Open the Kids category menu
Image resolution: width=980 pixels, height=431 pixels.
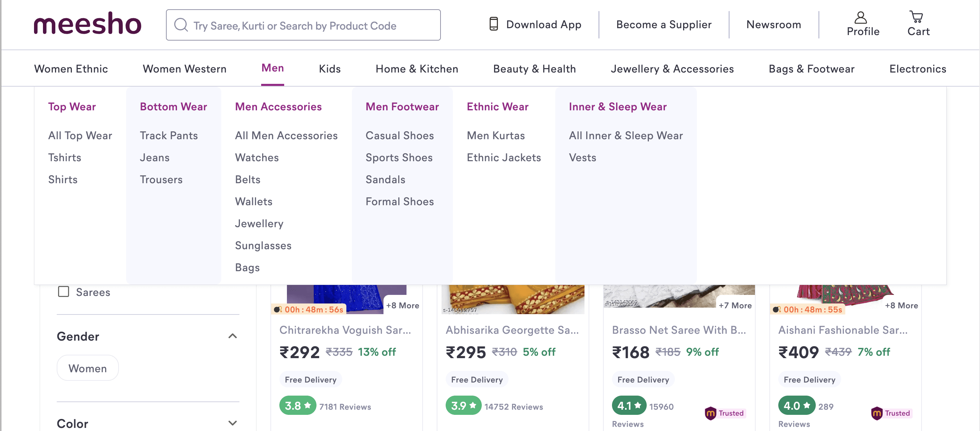(330, 68)
